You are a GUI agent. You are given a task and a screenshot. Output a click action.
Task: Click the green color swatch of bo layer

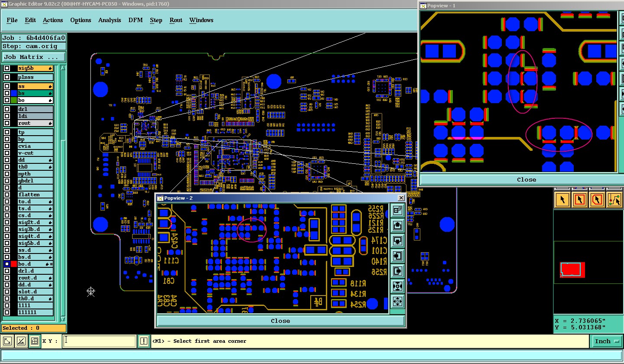(x=14, y=100)
